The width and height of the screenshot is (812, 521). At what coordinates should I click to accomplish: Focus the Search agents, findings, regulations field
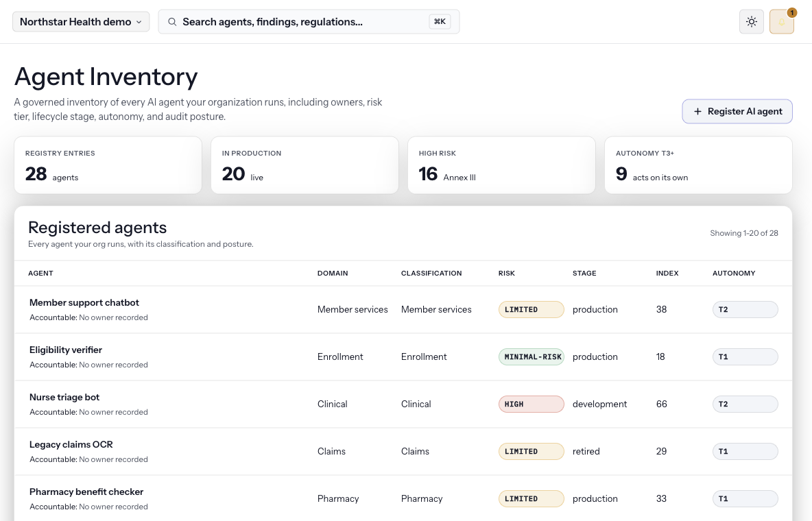coord(309,22)
